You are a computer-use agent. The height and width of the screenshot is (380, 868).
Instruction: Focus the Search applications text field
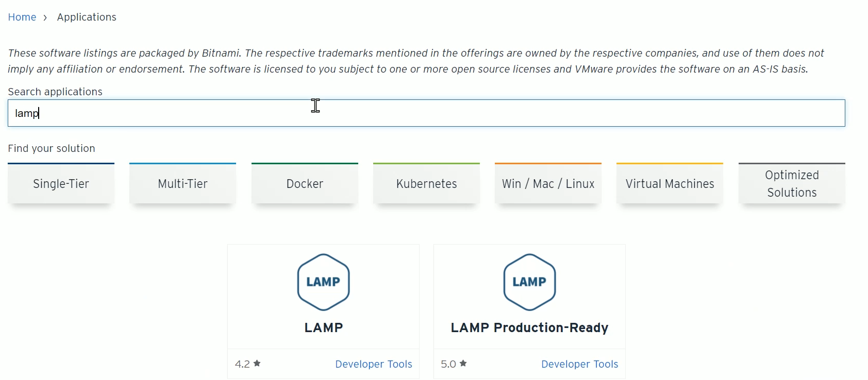(x=426, y=113)
